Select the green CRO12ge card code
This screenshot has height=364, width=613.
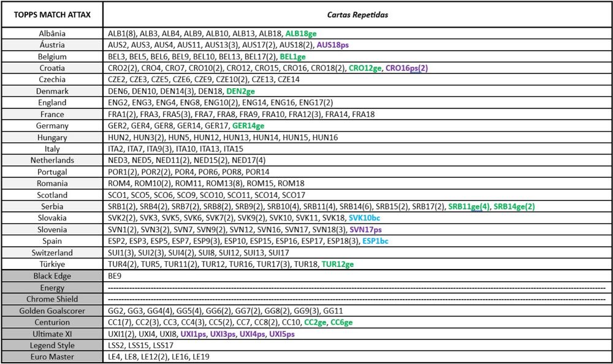tap(365, 68)
